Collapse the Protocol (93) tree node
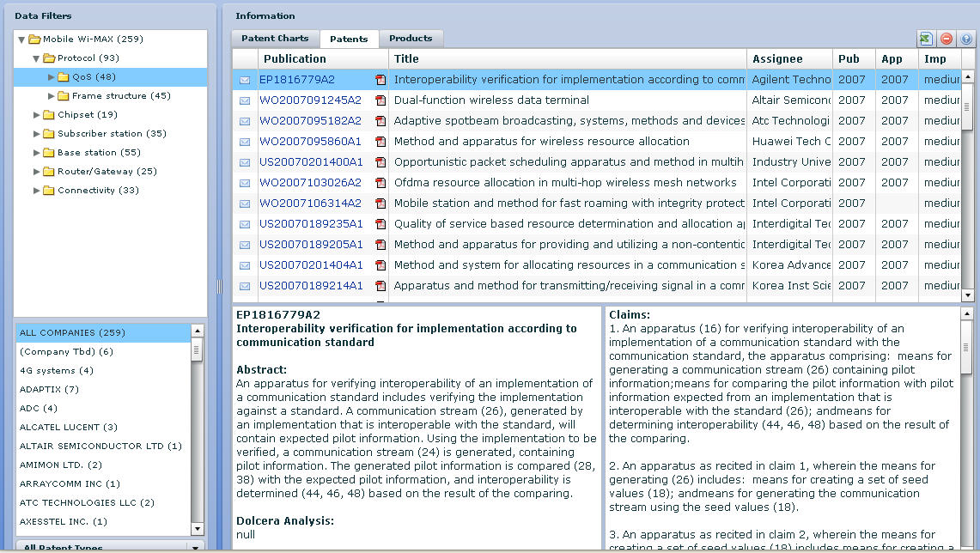Image resolution: width=980 pixels, height=553 pixels. (x=37, y=58)
